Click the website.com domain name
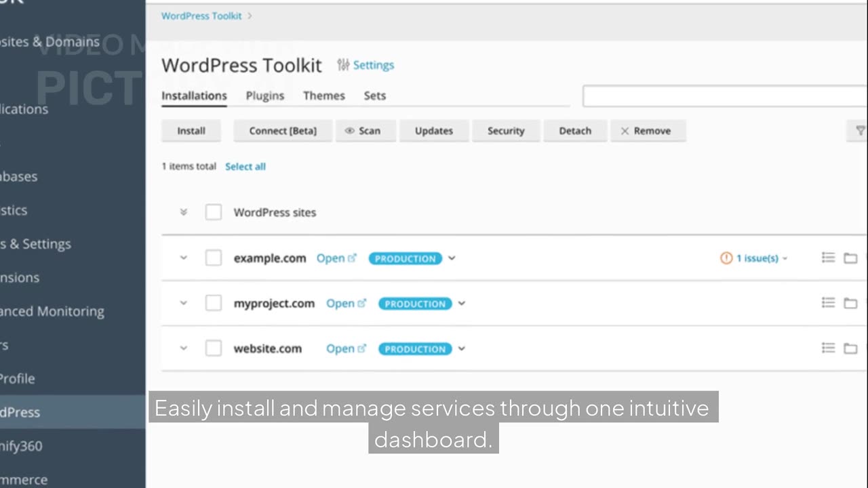The image size is (868, 488). [x=268, y=349]
